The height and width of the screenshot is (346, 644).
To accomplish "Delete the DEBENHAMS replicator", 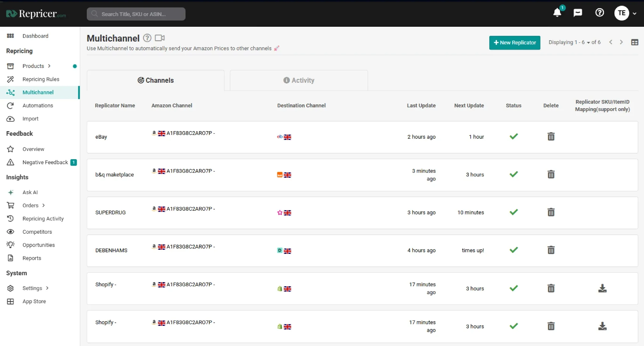I will [551, 250].
